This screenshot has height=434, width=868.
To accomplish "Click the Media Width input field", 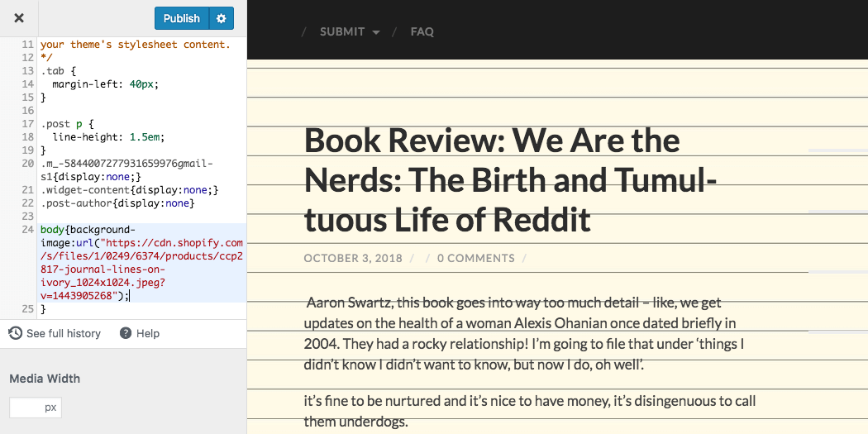I will [x=36, y=408].
